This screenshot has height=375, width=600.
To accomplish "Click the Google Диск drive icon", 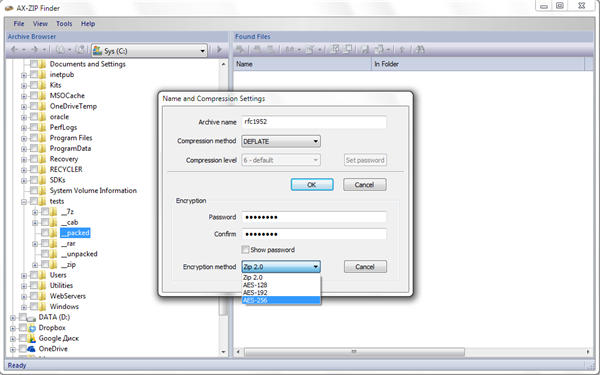I will pyautogui.click(x=33, y=338).
